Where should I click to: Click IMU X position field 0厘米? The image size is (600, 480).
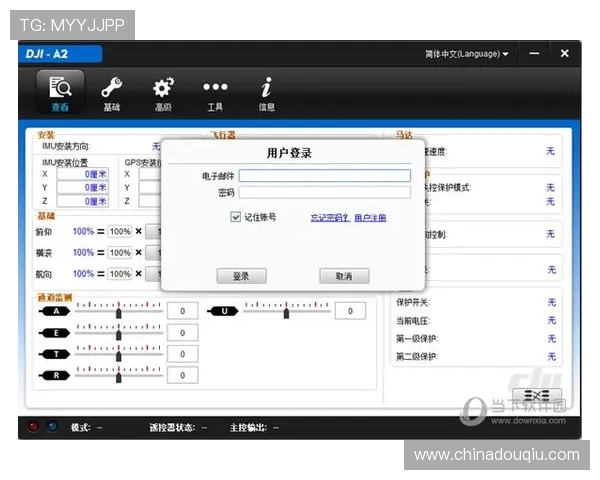83,174
